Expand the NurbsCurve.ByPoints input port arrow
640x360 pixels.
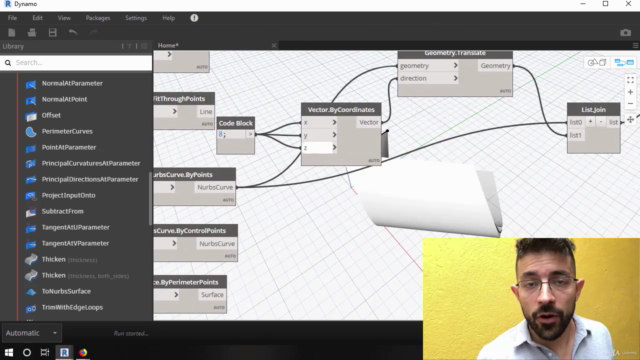[172, 187]
